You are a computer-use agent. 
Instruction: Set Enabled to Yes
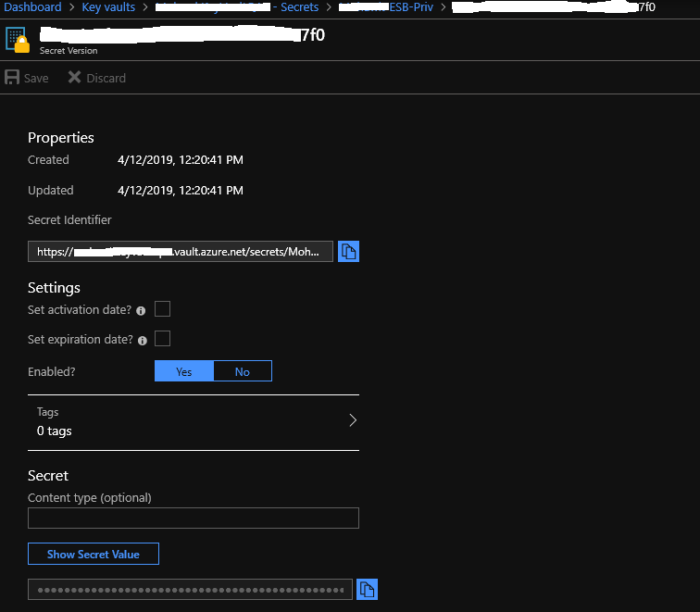[x=183, y=371]
